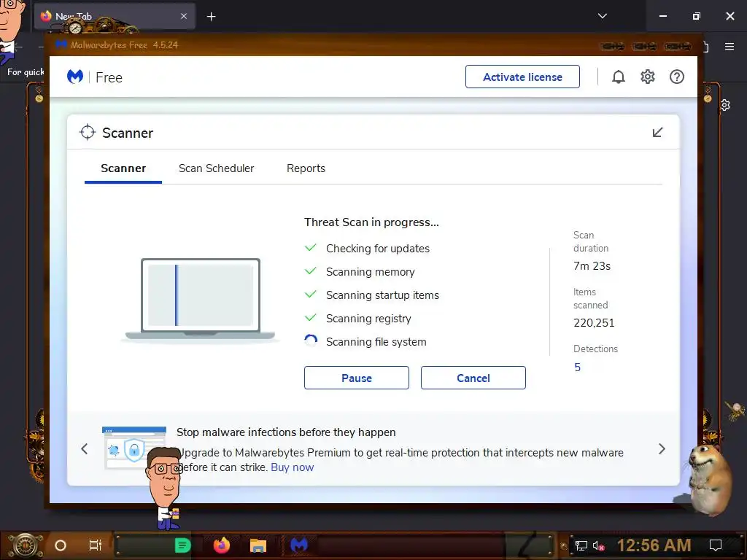Open the Malwarebytes help icon

(x=676, y=77)
